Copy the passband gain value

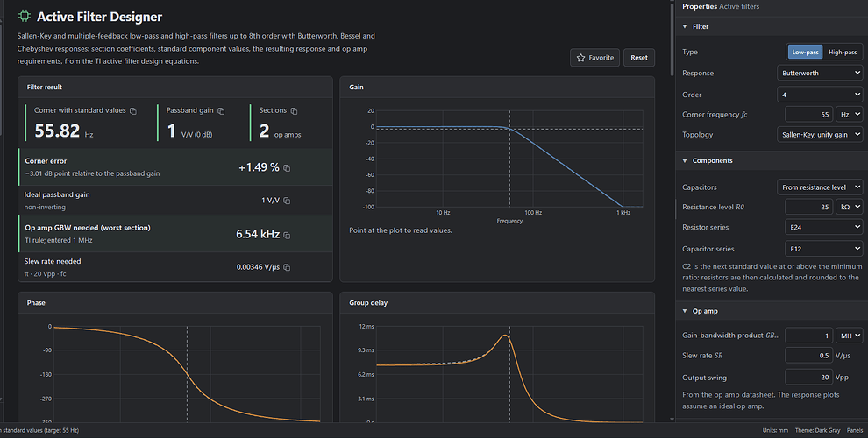click(x=221, y=111)
